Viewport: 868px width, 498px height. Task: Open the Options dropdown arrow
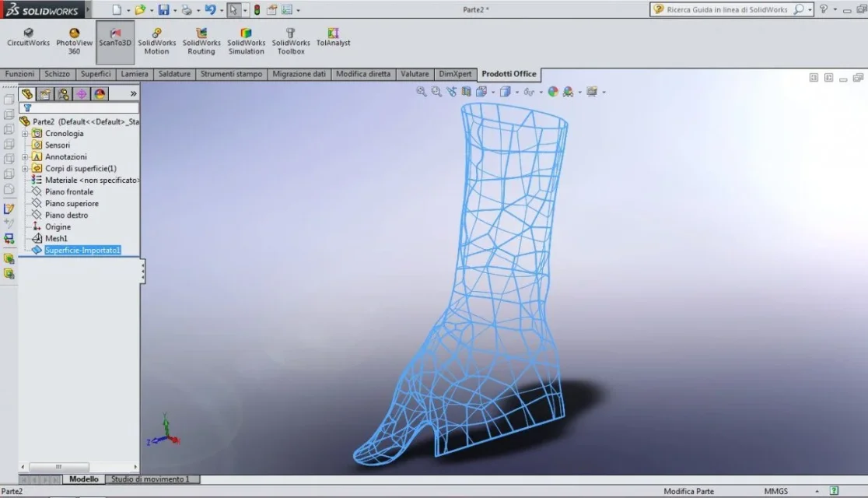299,11
